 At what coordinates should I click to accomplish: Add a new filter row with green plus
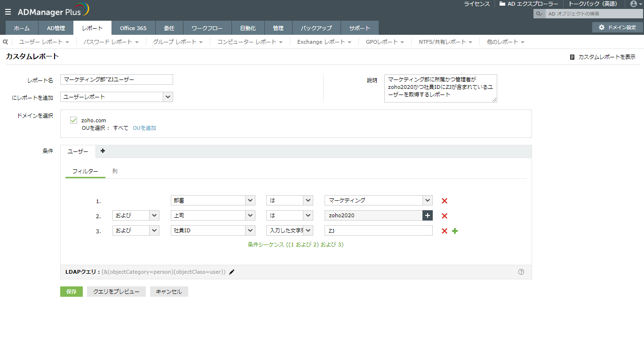(455, 231)
